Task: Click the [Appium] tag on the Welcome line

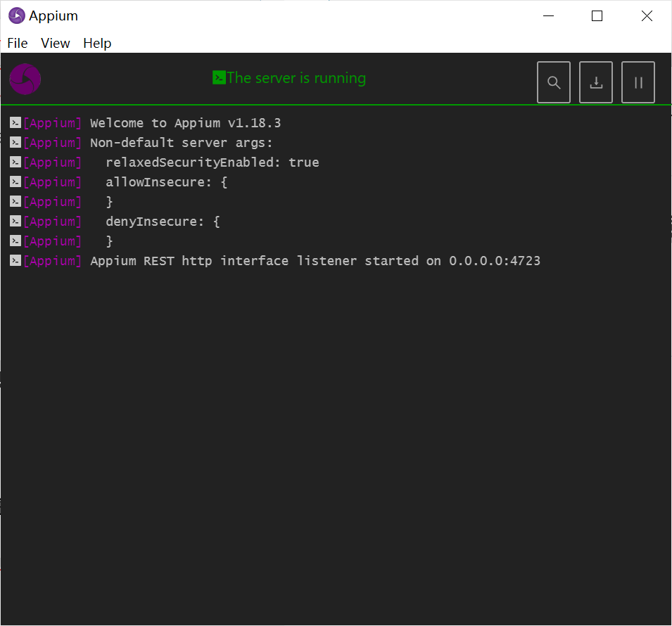Action: tap(52, 123)
